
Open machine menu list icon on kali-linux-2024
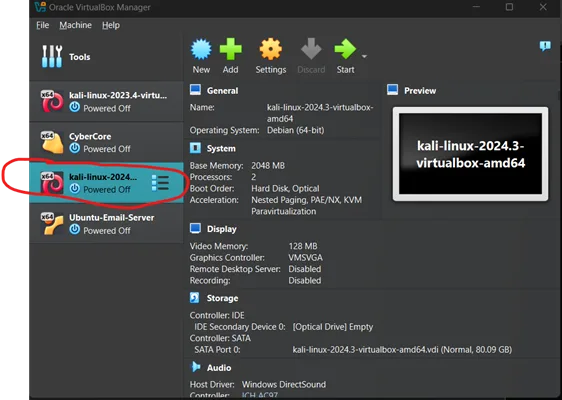pos(160,183)
